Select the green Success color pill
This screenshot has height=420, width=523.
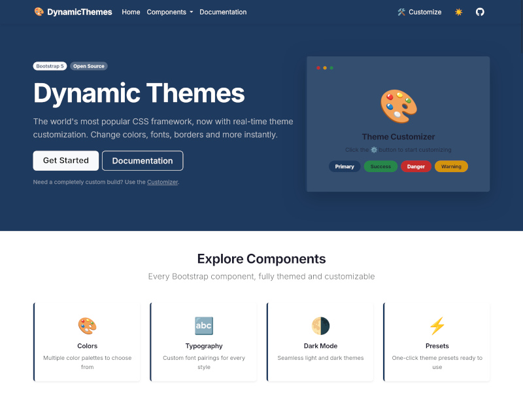[x=380, y=166]
